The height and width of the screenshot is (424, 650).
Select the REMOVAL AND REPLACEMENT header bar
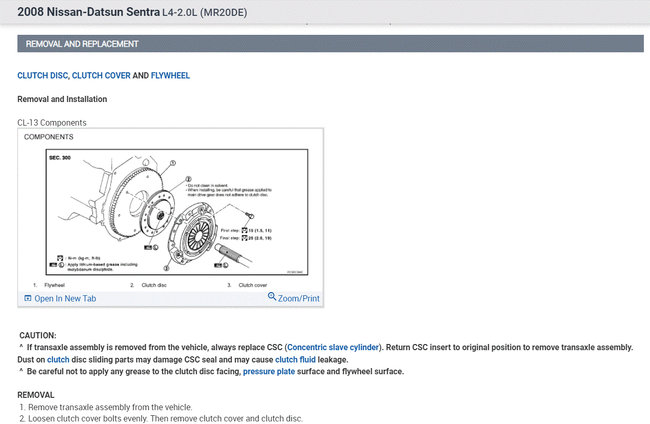pos(330,44)
